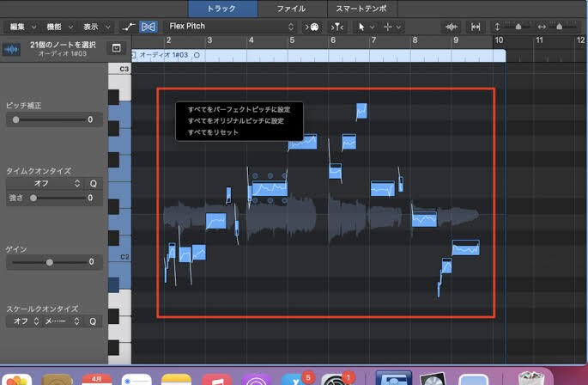Image resolution: width=588 pixels, height=385 pixels.
Task: Click the catch playhead filter icon
Action: point(336,27)
